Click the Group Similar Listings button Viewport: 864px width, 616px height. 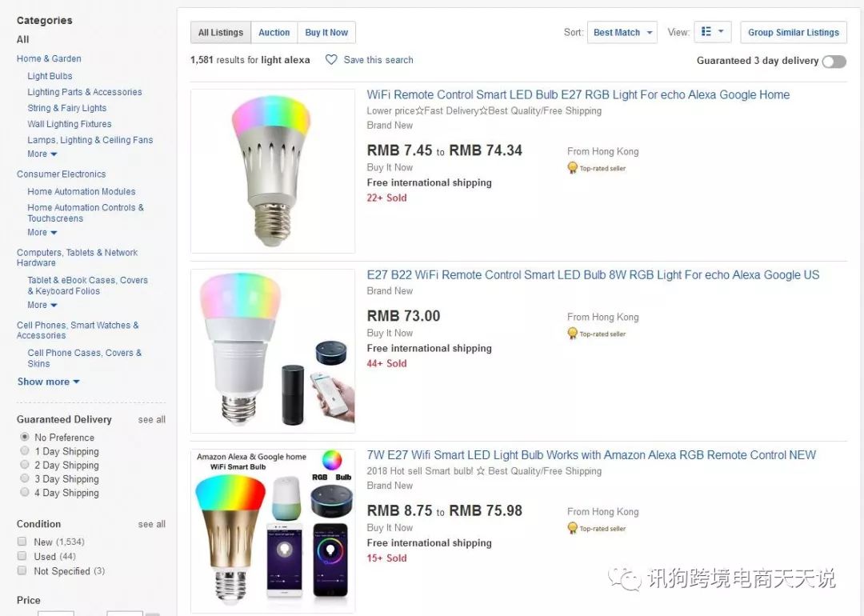click(793, 33)
